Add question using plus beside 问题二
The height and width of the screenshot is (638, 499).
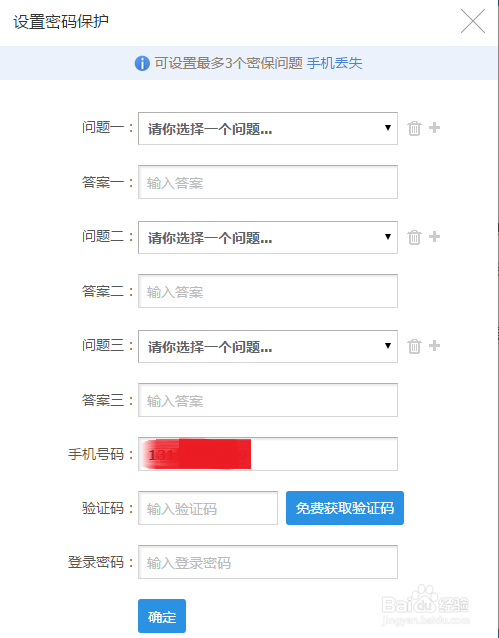point(434,236)
